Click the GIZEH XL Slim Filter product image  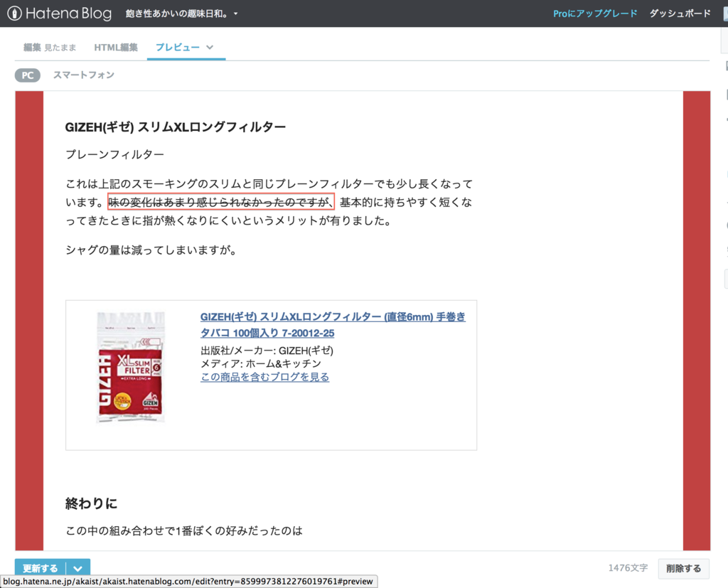(x=131, y=367)
